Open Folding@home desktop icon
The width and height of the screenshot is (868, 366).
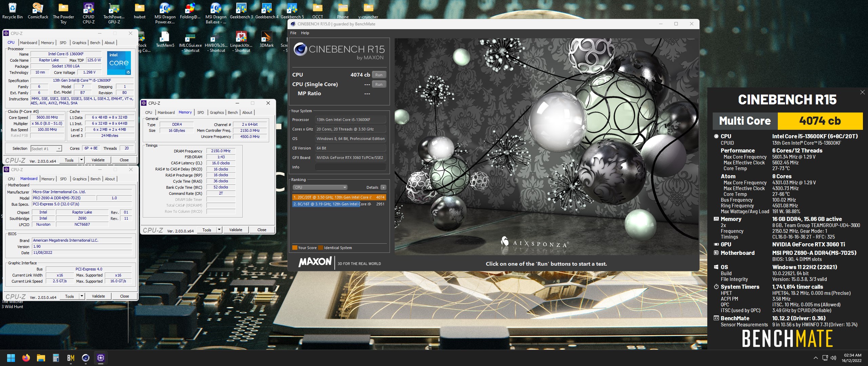[x=190, y=11]
